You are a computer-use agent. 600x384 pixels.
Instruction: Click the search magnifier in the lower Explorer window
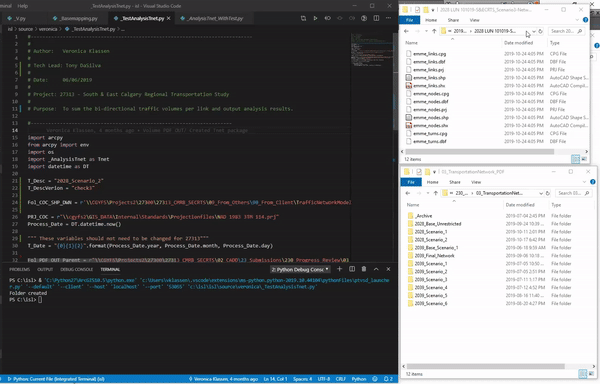coord(587,193)
